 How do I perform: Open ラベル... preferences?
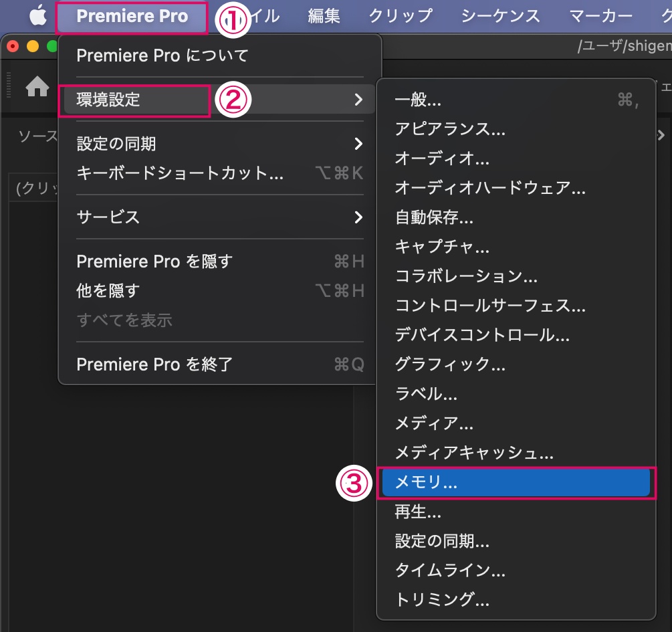click(516, 394)
